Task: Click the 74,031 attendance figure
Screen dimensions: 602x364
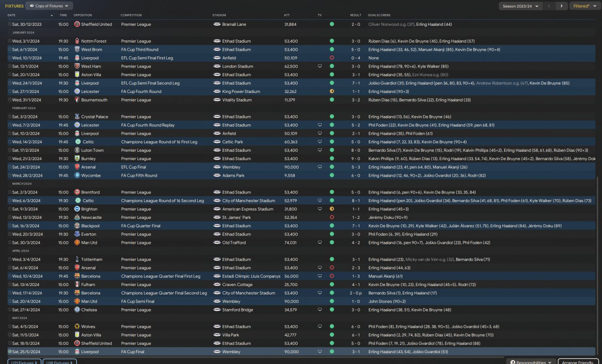Action: [291, 243]
